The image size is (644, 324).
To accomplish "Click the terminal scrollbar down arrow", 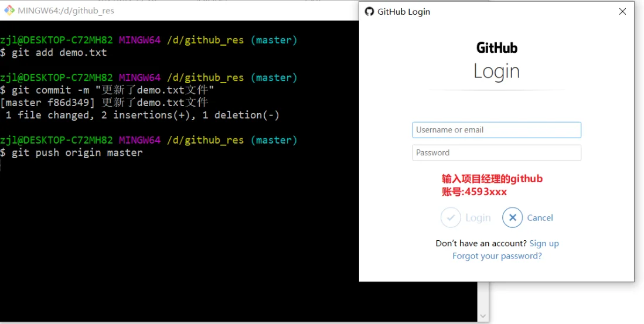I will click(483, 316).
